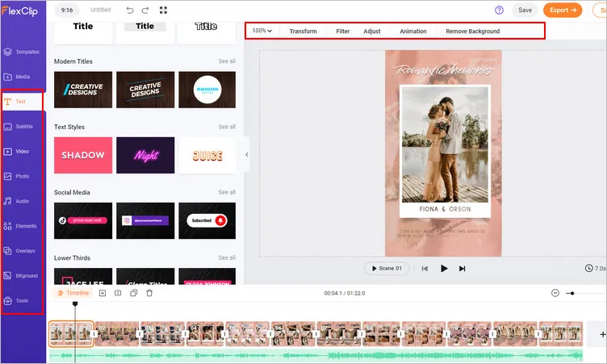The width and height of the screenshot is (607, 364).
Task: Open the Media sidebar section
Action: (17, 77)
